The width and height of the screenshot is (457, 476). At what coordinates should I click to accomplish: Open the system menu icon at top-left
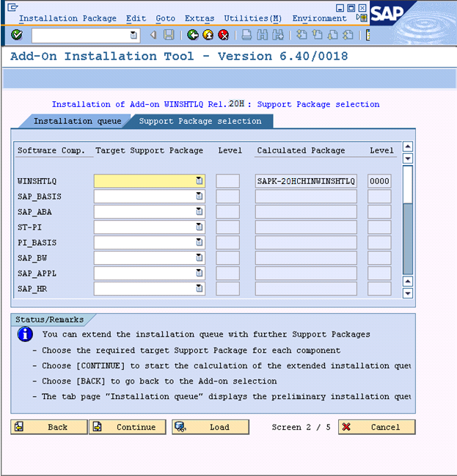pos(12,7)
